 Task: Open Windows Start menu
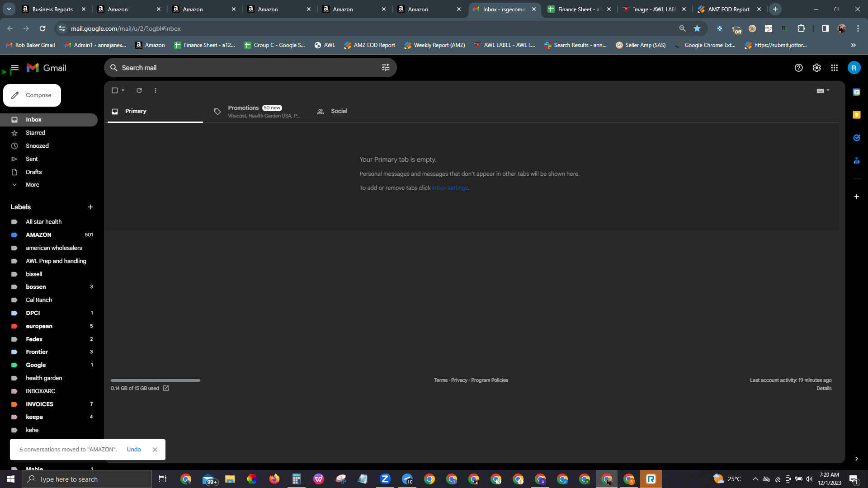[x=11, y=479]
